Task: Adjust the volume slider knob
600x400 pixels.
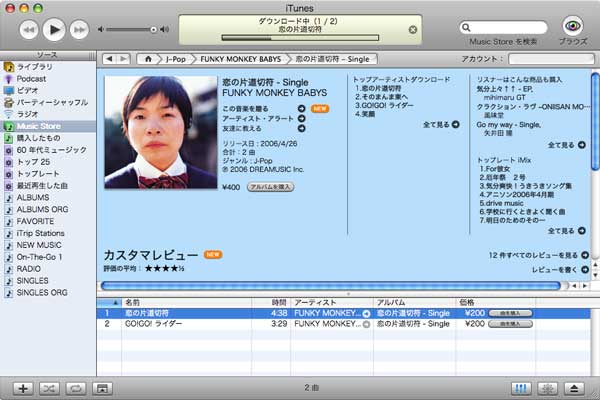Action: point(153,29)
